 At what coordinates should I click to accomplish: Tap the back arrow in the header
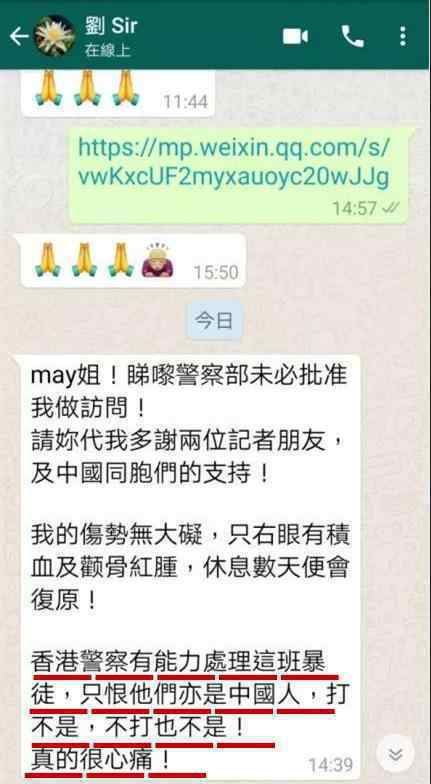18,36
